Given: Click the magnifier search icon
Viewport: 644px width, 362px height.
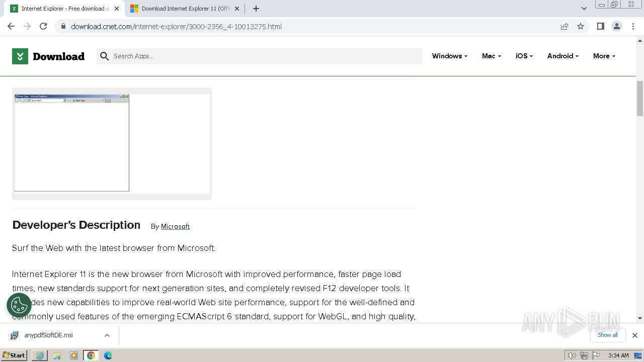Looking at the screenshot, I should click(105, 56).
